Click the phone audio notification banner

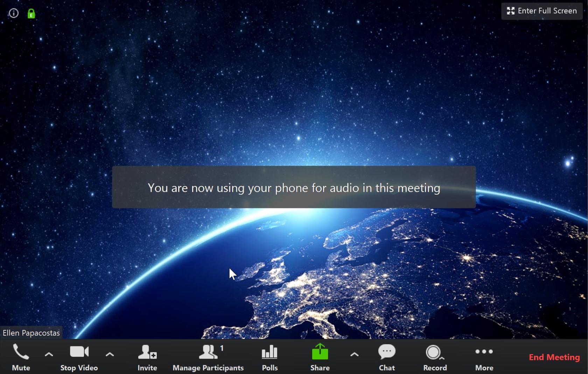[x=294, y=187]
